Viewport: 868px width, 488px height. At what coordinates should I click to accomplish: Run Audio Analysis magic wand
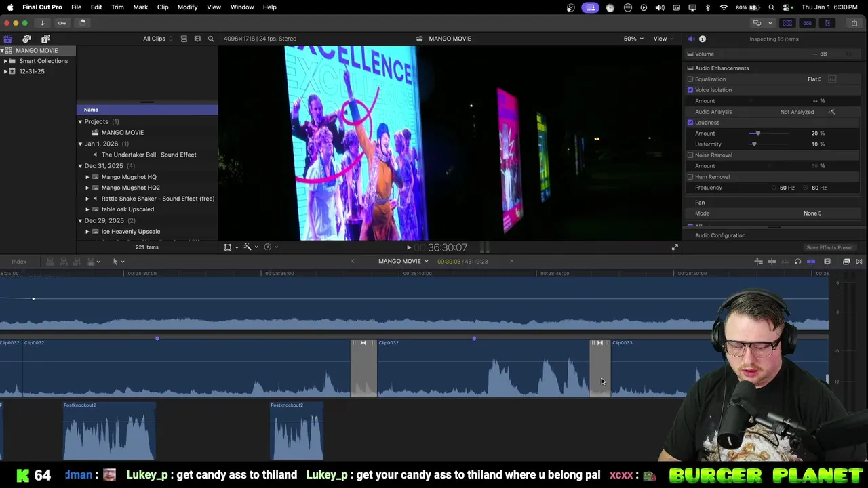(832, 112)
